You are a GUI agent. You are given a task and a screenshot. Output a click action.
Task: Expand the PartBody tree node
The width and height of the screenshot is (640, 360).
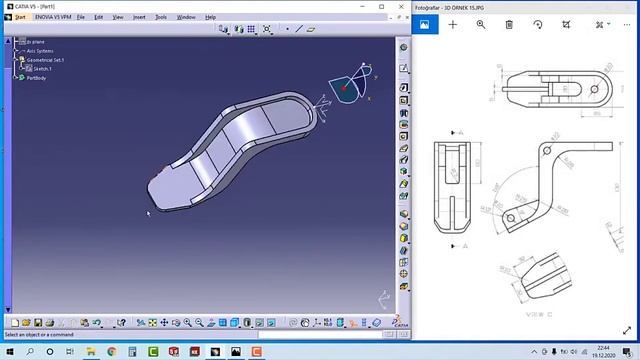16,78
